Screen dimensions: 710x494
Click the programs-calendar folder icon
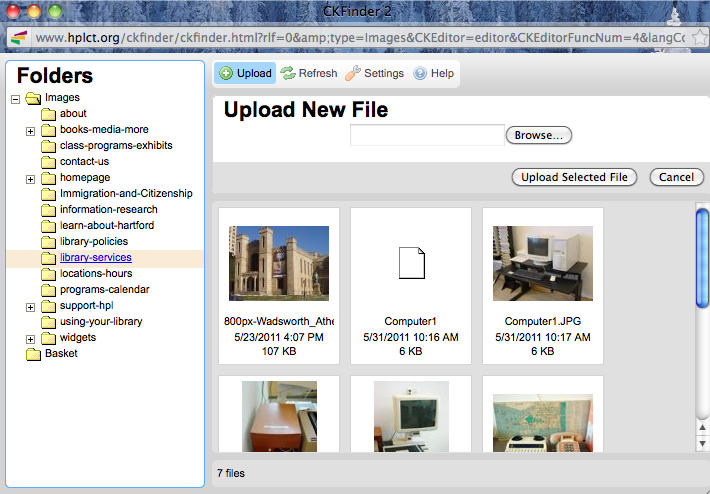(48, 290)
